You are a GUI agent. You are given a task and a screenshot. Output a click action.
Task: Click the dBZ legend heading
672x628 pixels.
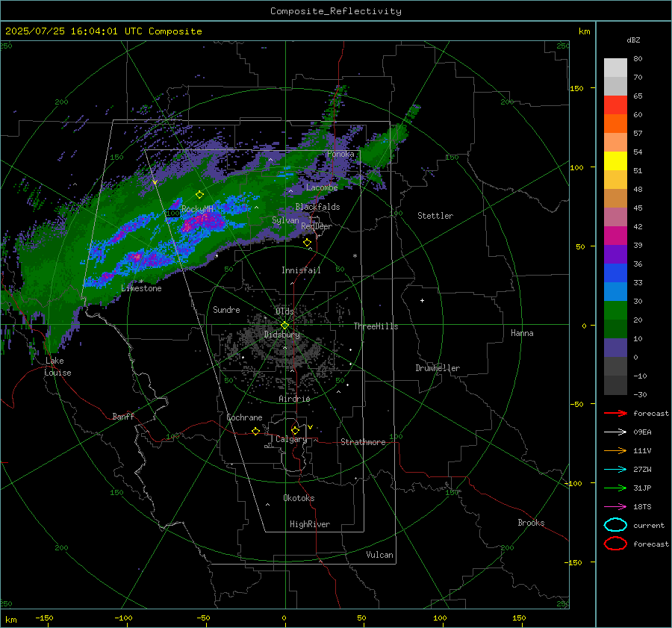click(633, 40)
